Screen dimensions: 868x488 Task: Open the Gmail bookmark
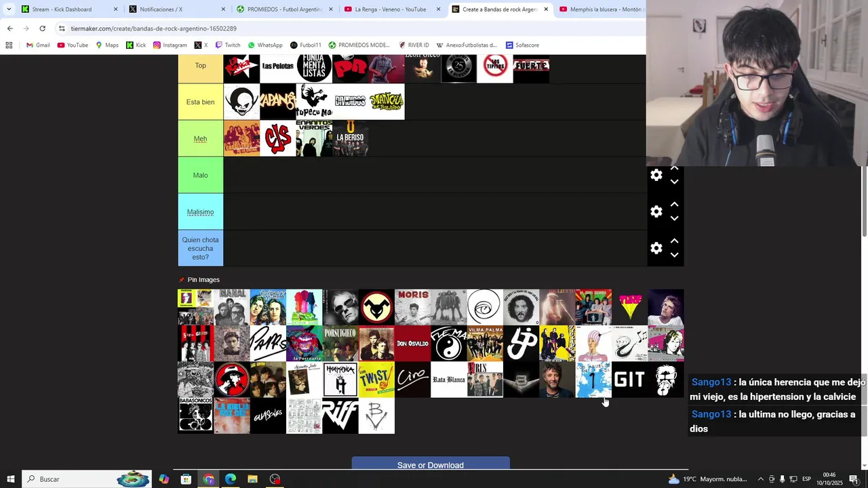38,45
